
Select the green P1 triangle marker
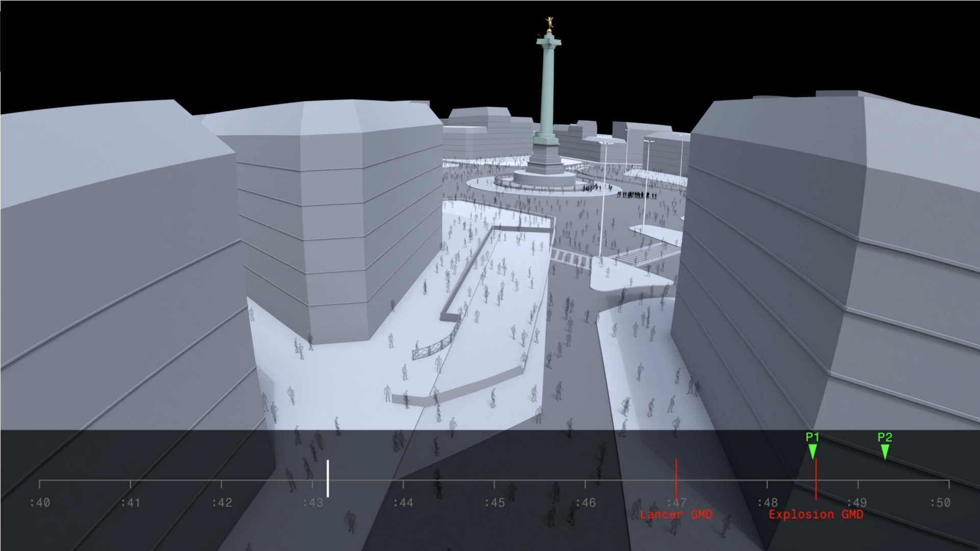[813, 452]
